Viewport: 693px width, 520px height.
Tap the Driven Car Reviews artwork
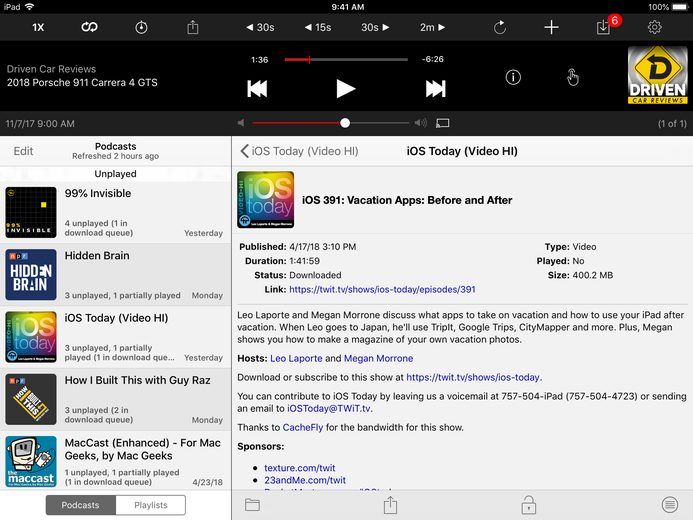658,75
